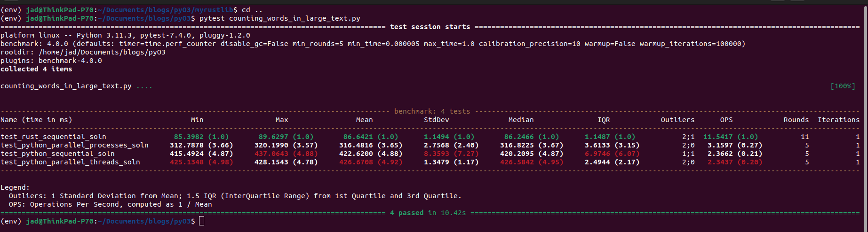
Task: Click the Rounds column header
Action: point(796,120)
